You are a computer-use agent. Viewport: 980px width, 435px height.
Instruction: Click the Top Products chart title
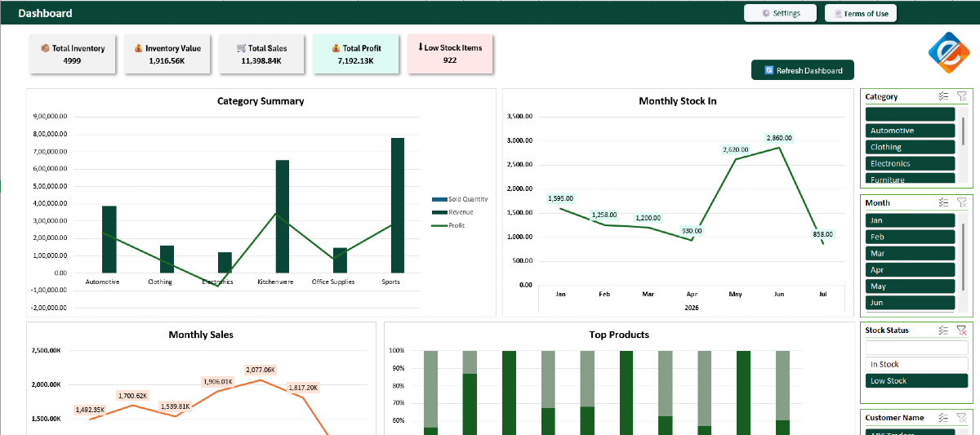(x=619, y=335)
